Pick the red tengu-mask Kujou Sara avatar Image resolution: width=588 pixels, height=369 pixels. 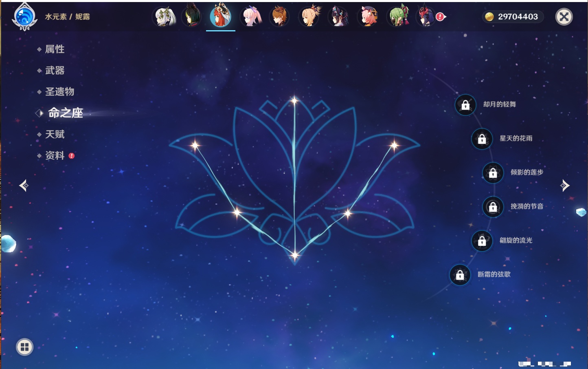(426, 17)
